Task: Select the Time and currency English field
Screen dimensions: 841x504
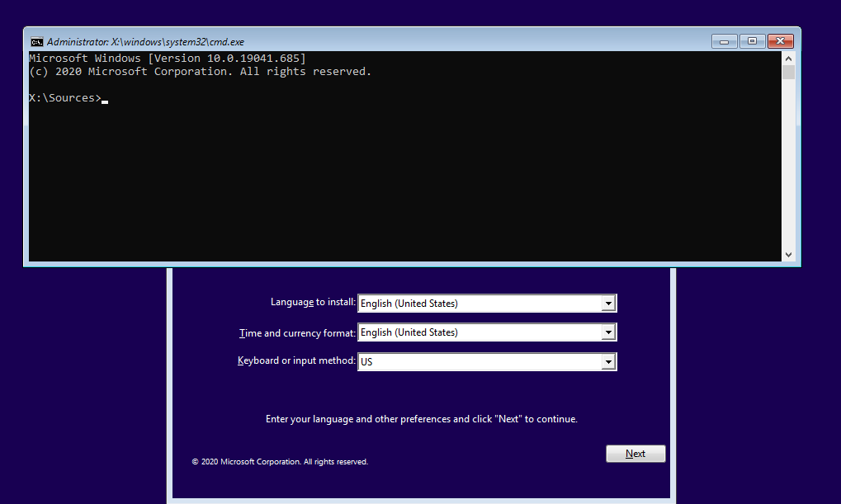Action: tap(479, 332)
